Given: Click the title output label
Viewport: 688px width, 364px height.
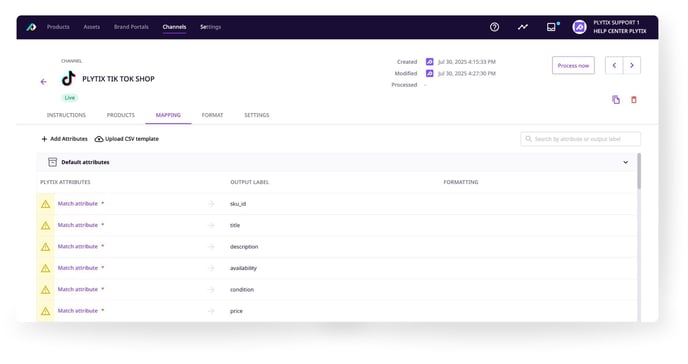Looking at the screenshot, I should click(235, 225).
